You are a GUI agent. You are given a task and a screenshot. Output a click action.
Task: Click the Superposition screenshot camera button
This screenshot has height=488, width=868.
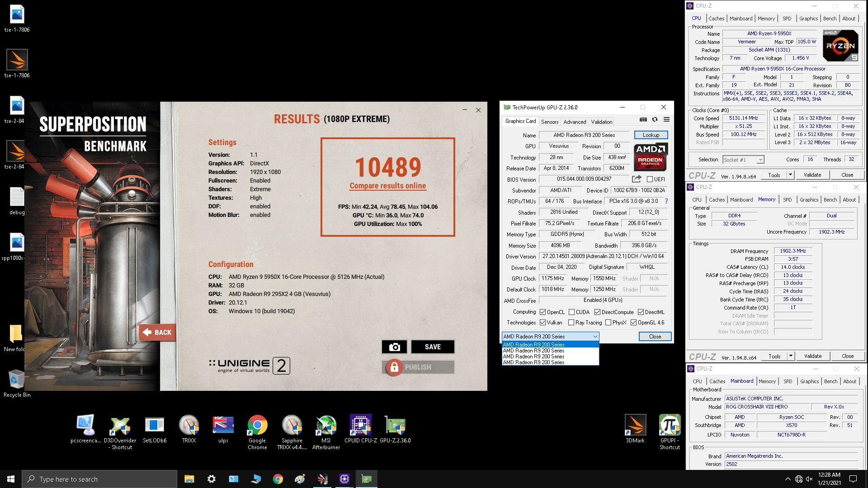pos(394,347)
